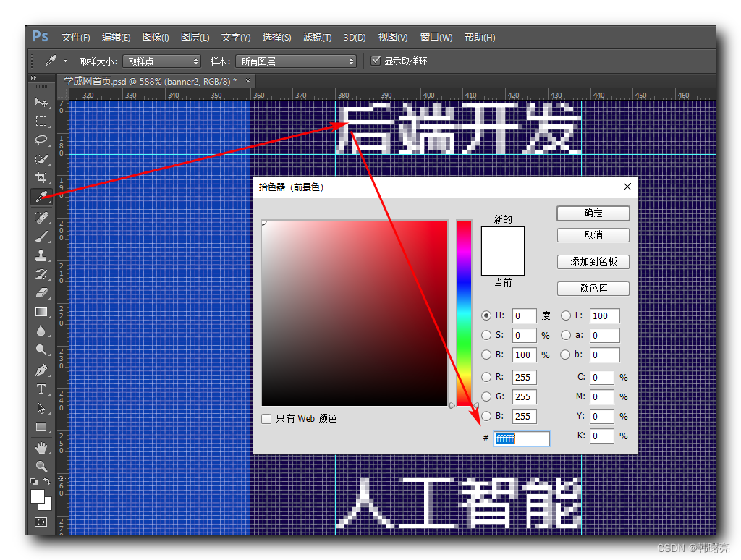
Task: Click the vertical hue slider strip
Action: [x=464, y=313]
